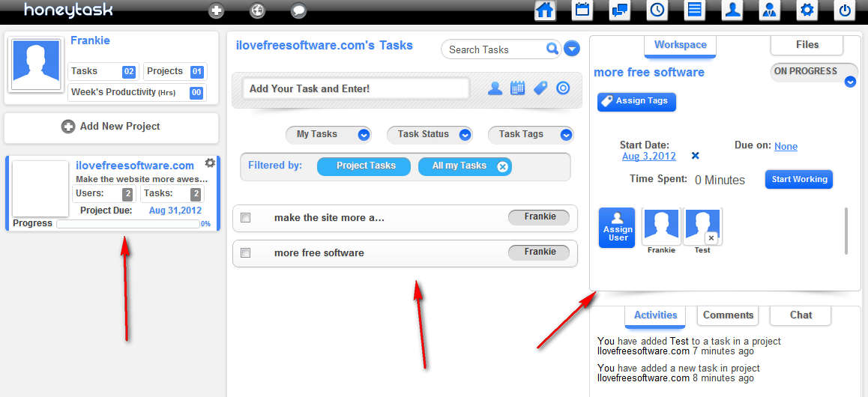Open the chat bubbles icon in top navigation
The height and width of the screenshot is (397, 868).
(x=620, y=10)
